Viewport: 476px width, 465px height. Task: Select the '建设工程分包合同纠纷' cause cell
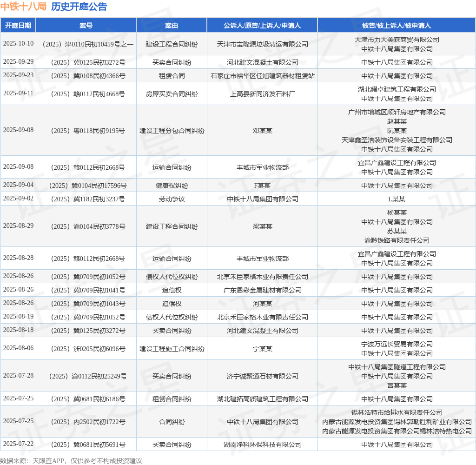(172, 131)
